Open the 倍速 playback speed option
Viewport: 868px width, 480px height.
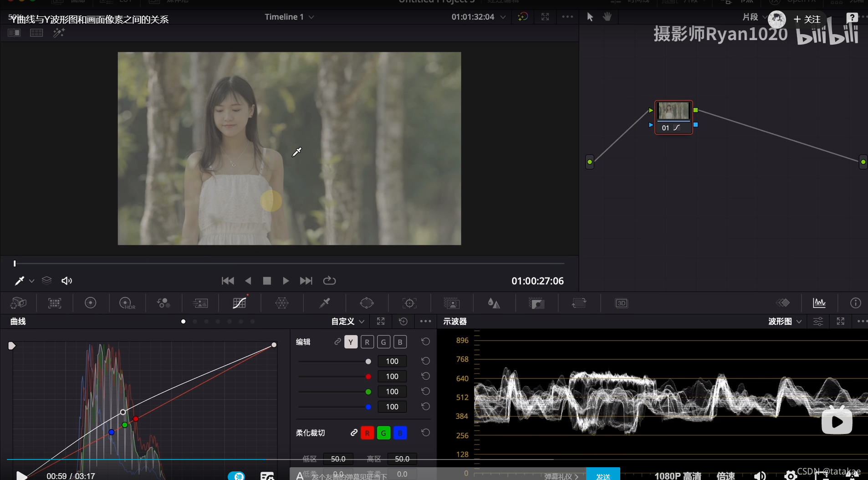click(726, 475)
